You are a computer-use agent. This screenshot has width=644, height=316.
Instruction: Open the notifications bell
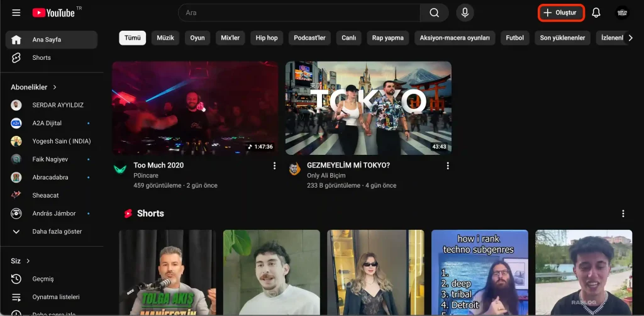[x=596, y=13]
